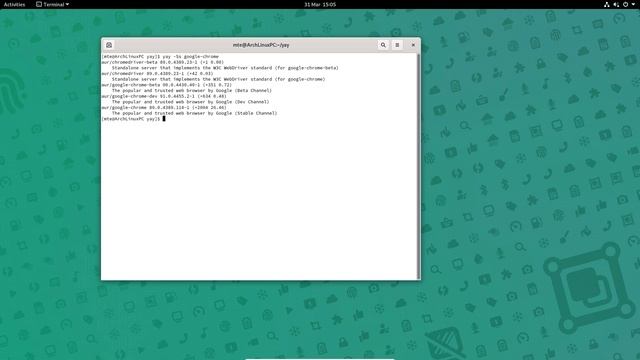The width and height of the screenshot is (640, 360).
Task: Open the clock showing 31 Mar 15:05
Action: pyautogui.click(x=320, y=4)
